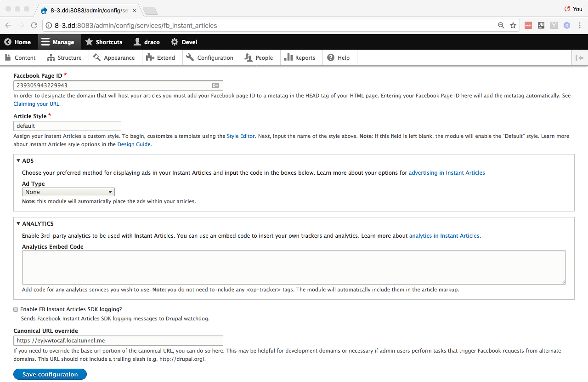Open the Devel gear menu
Screen dimensions: 588x382
[184, 42]
